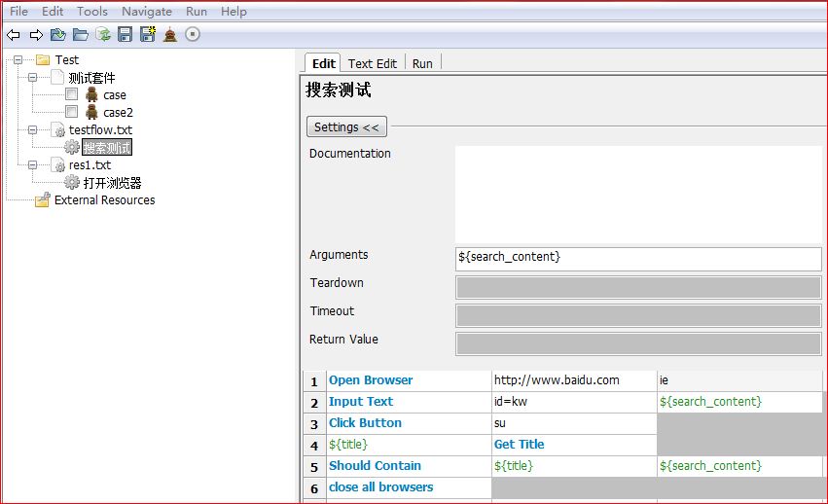828x504 pixels.
Task: Click the Go Forward arrow toolbar icon
Action: pos(36,35)
